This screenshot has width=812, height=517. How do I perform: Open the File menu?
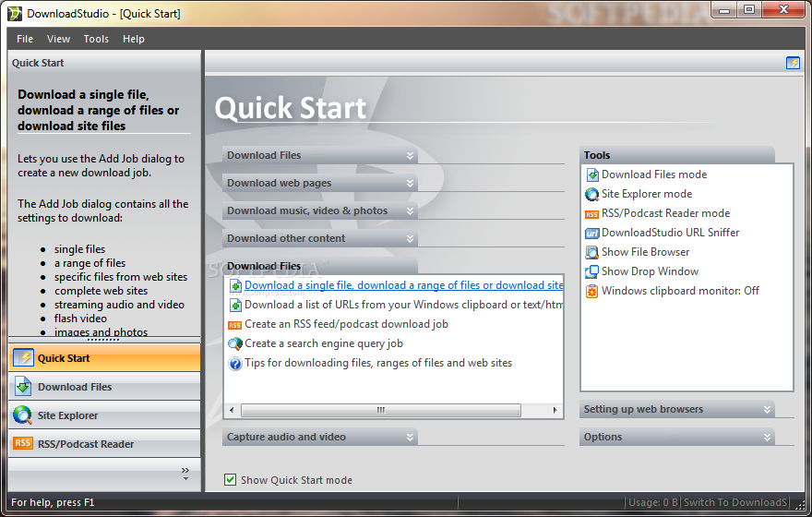click(25, 39)
